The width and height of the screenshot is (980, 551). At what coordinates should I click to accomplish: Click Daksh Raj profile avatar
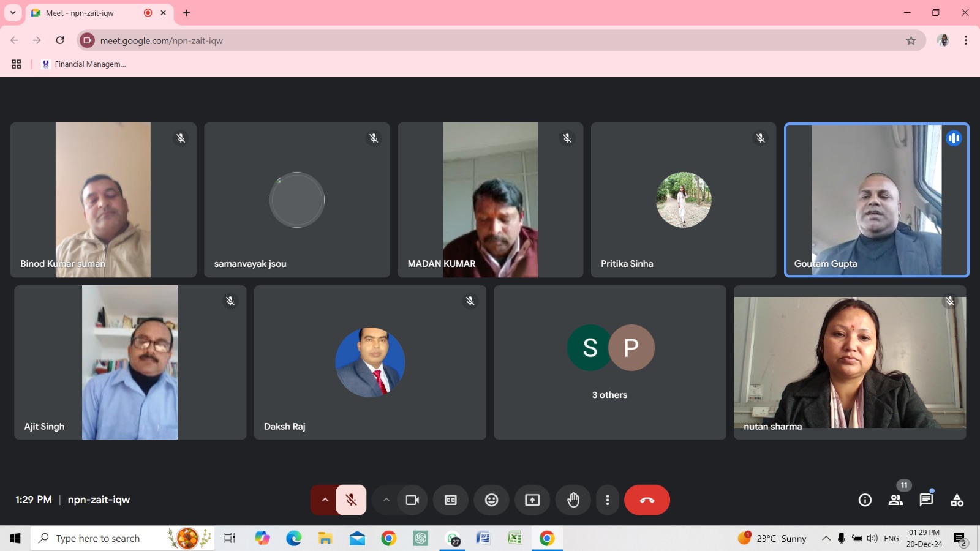pos(370,362)
